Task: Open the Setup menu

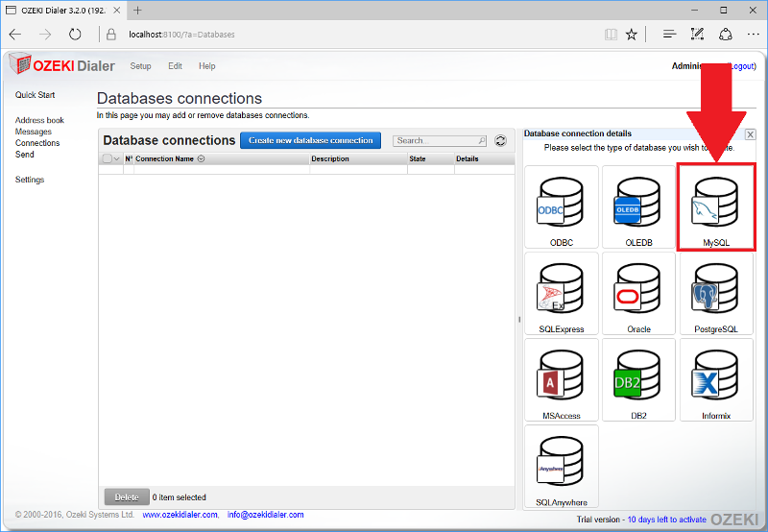Action: coord(140,66)
